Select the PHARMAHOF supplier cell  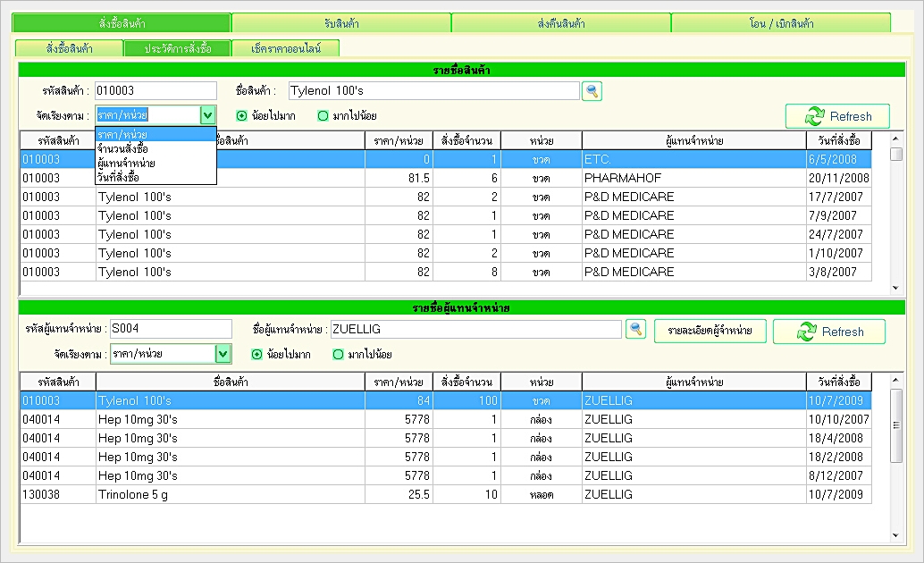694,178
